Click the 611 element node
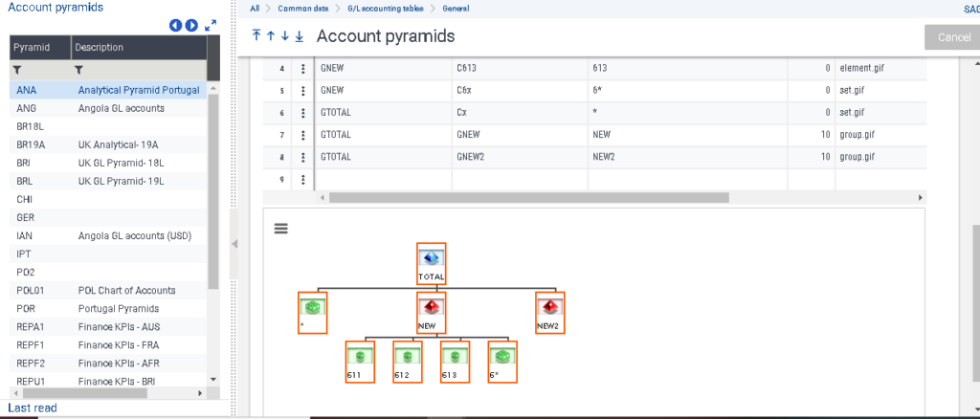 (360, 363)
